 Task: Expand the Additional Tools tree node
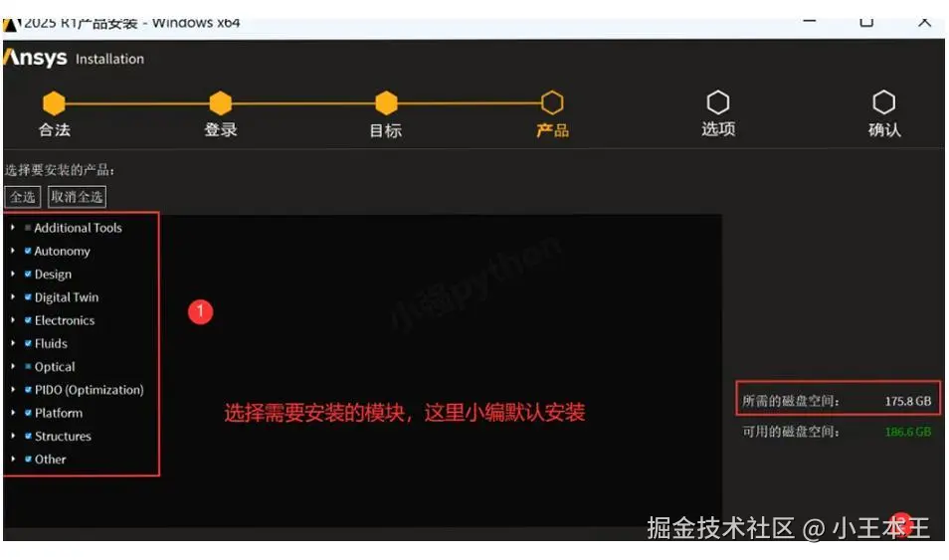coord(13,228)
